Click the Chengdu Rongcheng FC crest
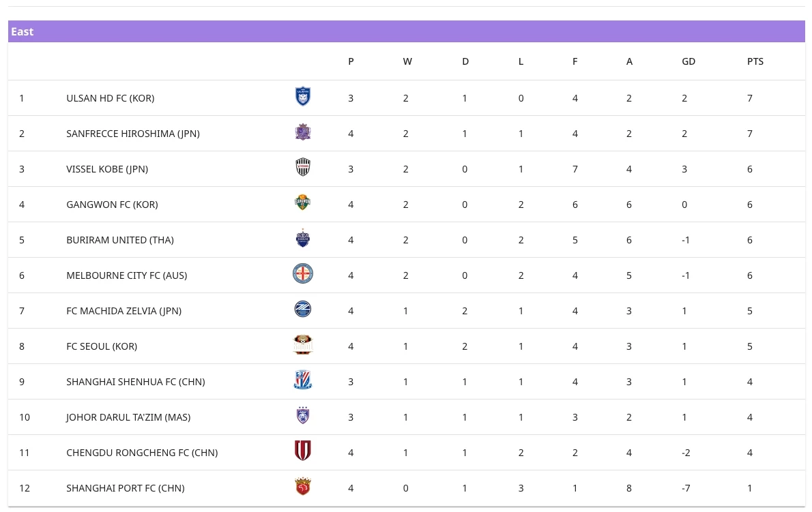Image resolution: width=812 pixels, height=512 pixels. pyautogui.click(x=302, y=451)
